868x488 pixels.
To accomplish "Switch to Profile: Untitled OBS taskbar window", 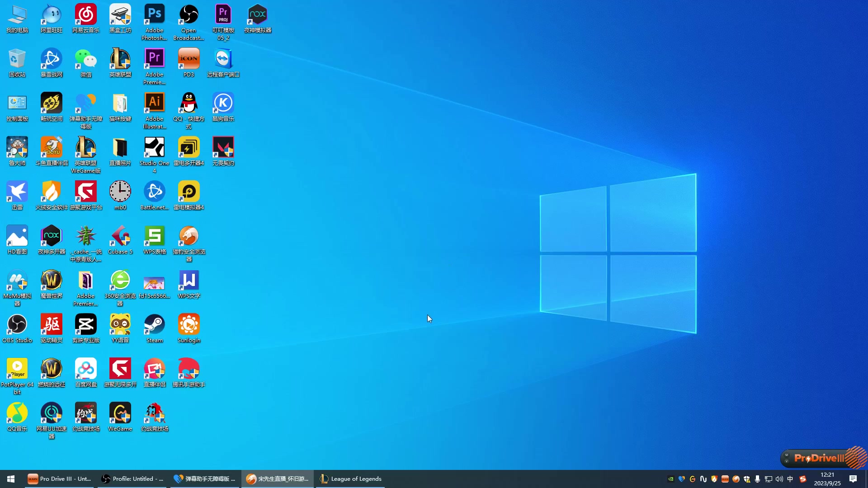I will coord(132,479).
